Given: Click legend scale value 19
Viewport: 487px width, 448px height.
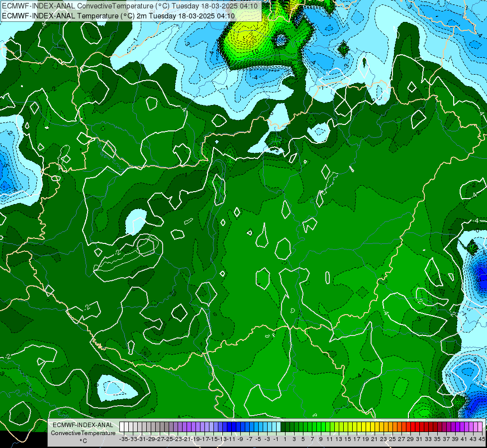Looking at the screenshot, I should [x=366, y=439].
